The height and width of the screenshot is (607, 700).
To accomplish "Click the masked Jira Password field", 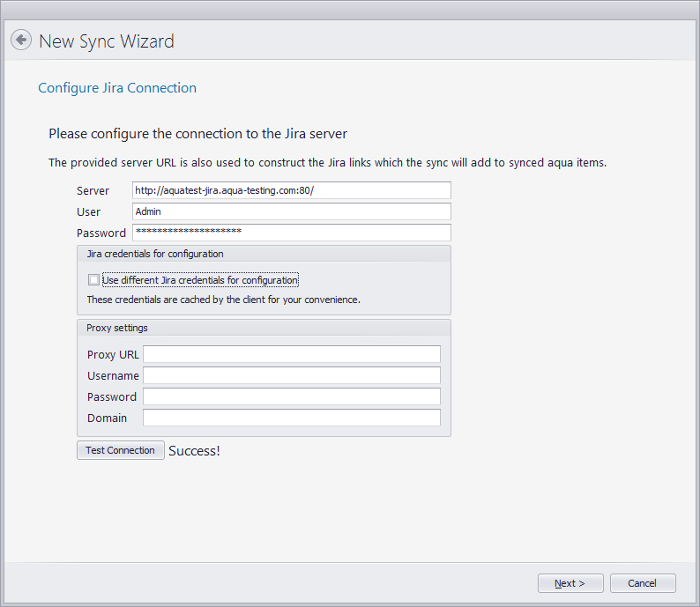I will pyautogui.click(x=291, y=233).
